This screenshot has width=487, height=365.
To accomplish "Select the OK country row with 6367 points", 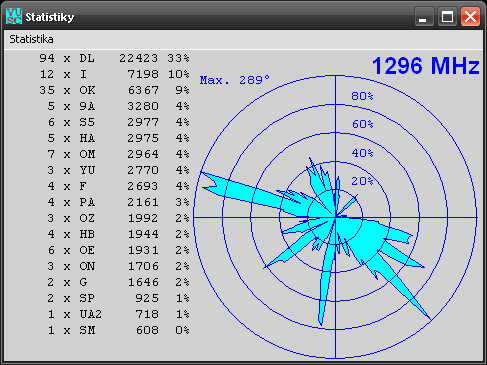I will (114, 90).
